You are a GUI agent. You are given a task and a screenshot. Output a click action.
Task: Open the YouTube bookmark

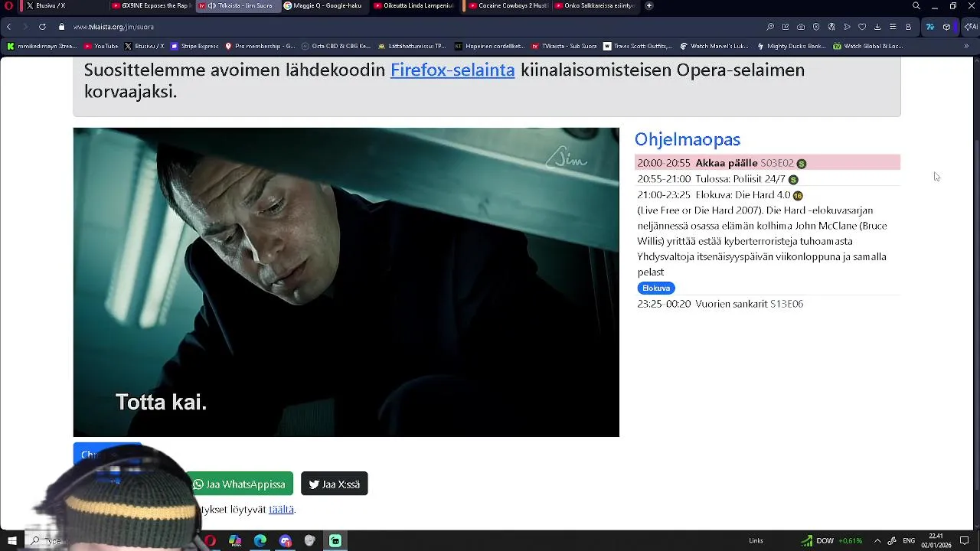(x=100, y=46)
